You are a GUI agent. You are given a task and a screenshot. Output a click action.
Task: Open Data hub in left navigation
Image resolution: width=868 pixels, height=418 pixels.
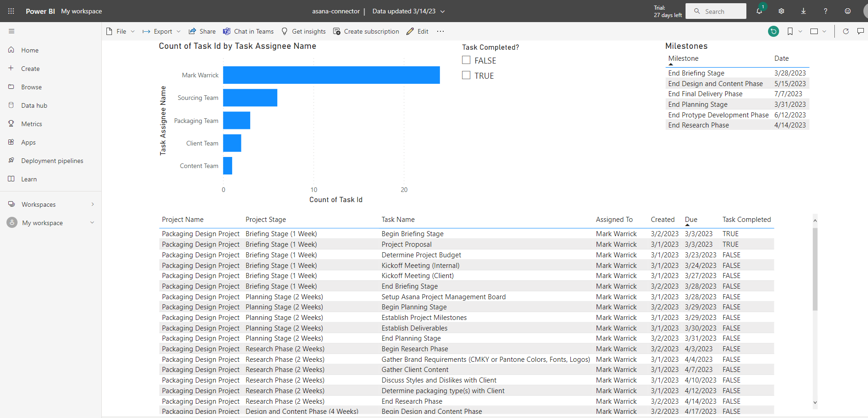[x=34, y=105]
